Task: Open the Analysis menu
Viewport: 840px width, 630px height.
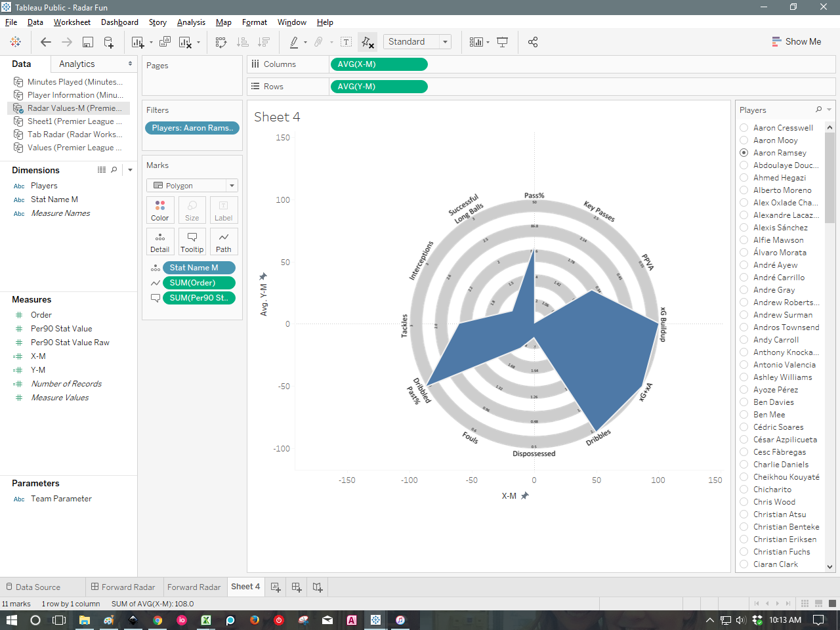Action: pos(191,22)
